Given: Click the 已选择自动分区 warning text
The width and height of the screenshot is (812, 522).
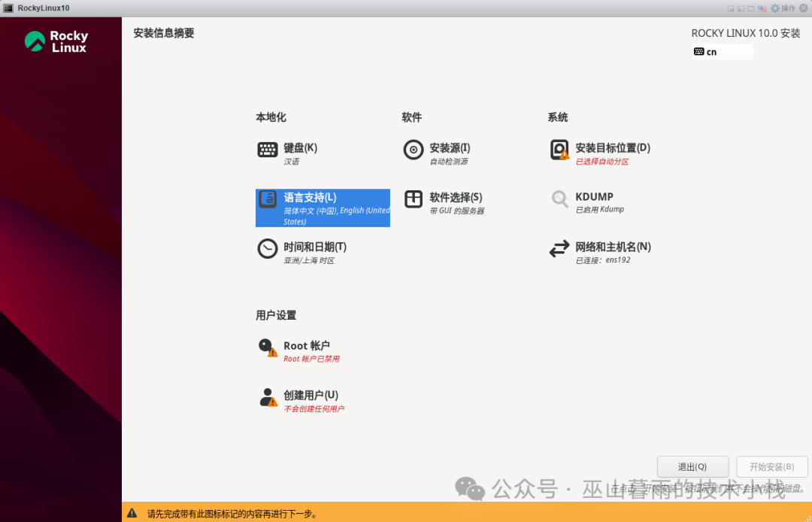Looking at the screenshot, I should click(x=602, y=160).
